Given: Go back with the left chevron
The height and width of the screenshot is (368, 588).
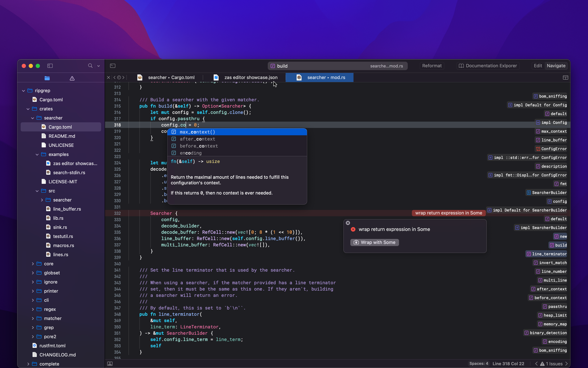Looking at the screenshot, I should [114, 77].
